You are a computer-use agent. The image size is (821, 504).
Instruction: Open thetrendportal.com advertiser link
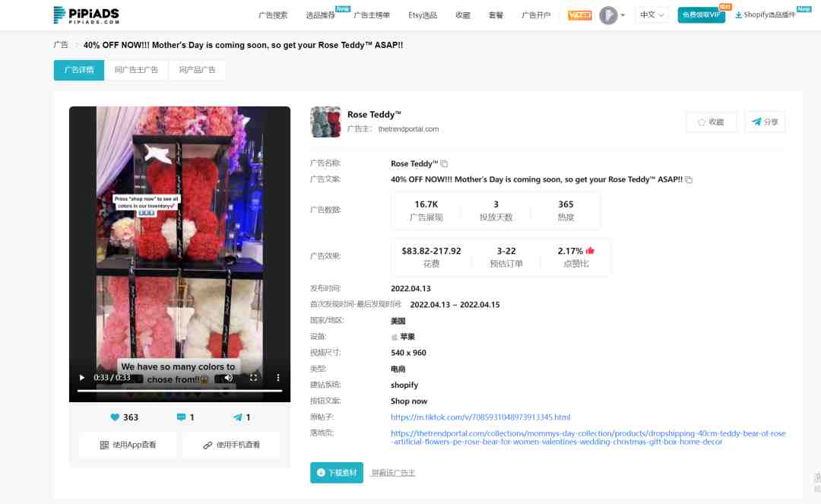pyautogui.click(x=408, y=129)
